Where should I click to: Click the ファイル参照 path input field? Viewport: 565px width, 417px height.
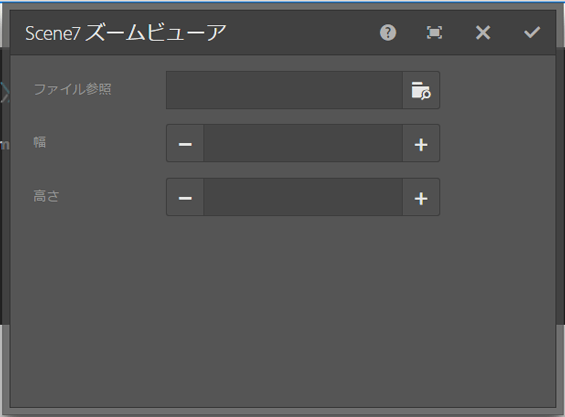284,90
